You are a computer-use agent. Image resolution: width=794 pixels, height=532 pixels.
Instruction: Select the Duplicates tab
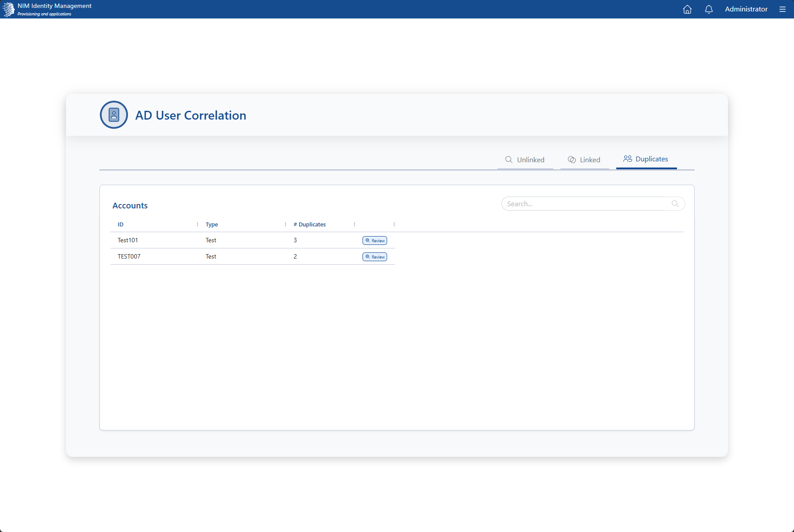(x=646, y=159)
